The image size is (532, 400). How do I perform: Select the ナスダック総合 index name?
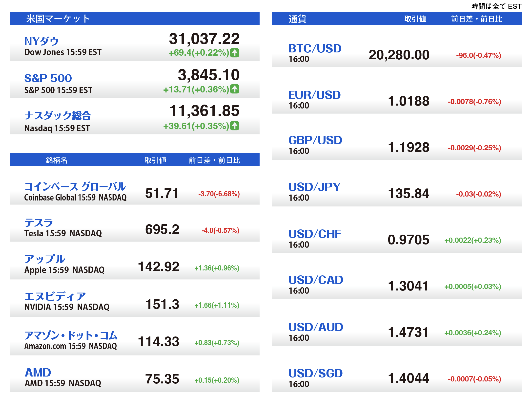58,115
